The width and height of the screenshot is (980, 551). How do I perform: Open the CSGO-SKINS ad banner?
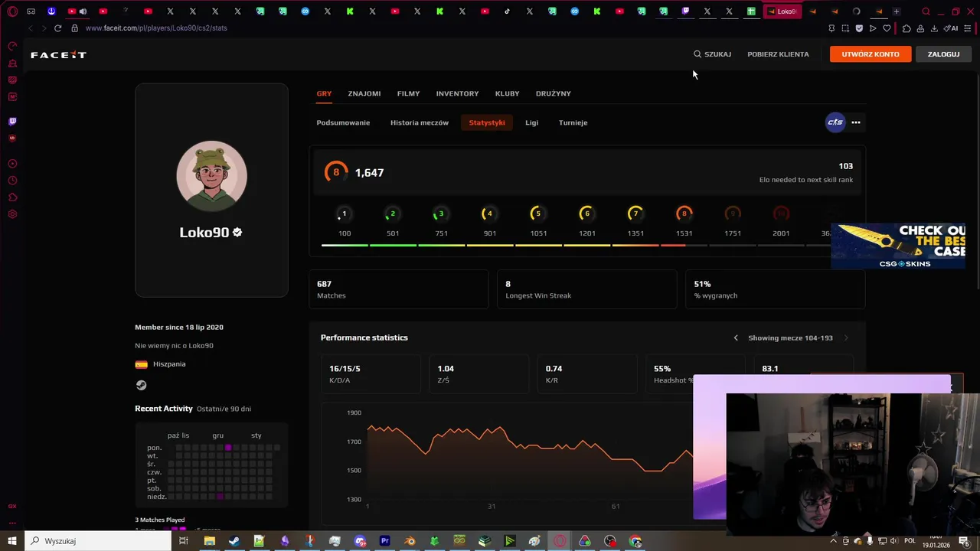tap(898, 246)
